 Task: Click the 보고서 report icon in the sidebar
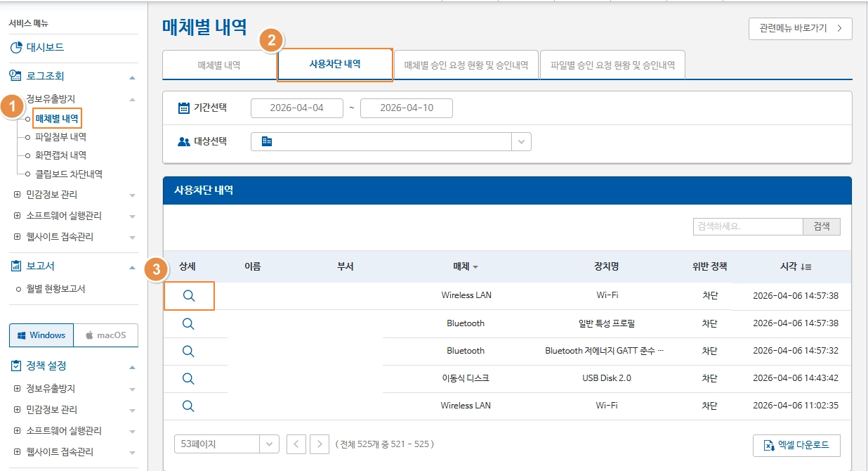tap(15, 265)
